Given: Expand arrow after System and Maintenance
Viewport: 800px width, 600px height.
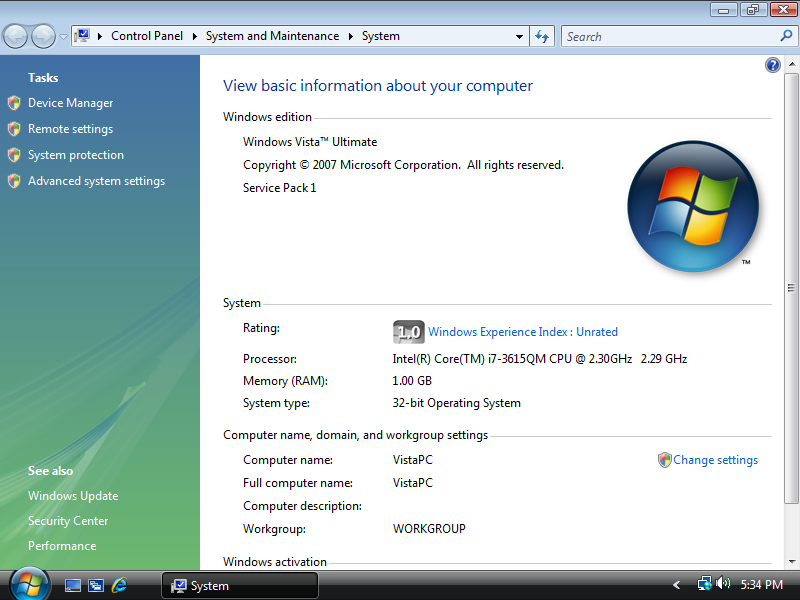Looking at the screenshot, I should point(351,36).
